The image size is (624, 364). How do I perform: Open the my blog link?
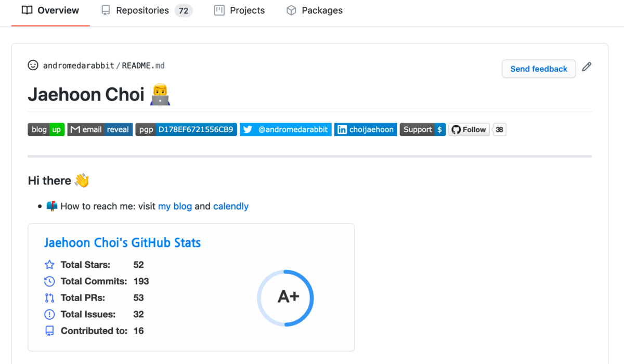[x=175, y=206]
